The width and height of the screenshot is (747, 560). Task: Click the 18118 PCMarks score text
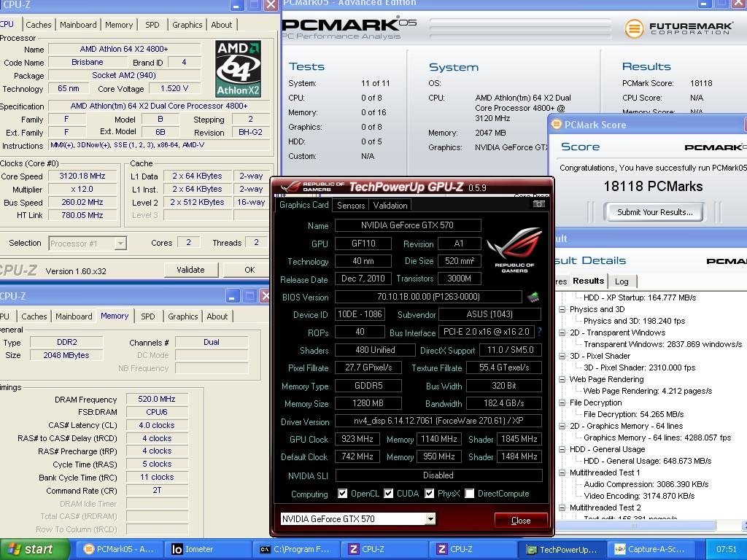point(653,186)
